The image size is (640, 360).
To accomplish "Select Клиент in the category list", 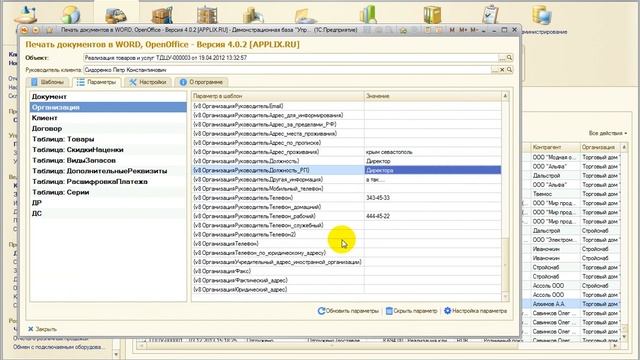I will tap(108, 118).
